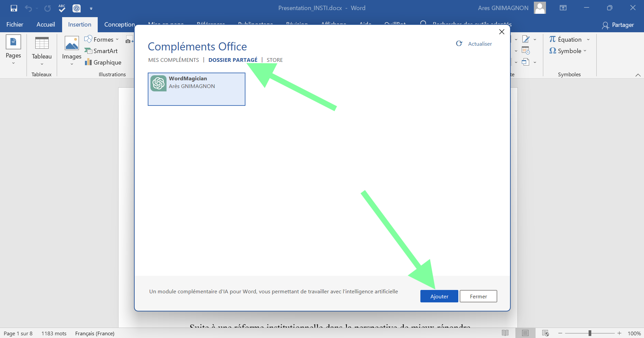
Task: Open the Pages insert button
Action: click(13, 50)
